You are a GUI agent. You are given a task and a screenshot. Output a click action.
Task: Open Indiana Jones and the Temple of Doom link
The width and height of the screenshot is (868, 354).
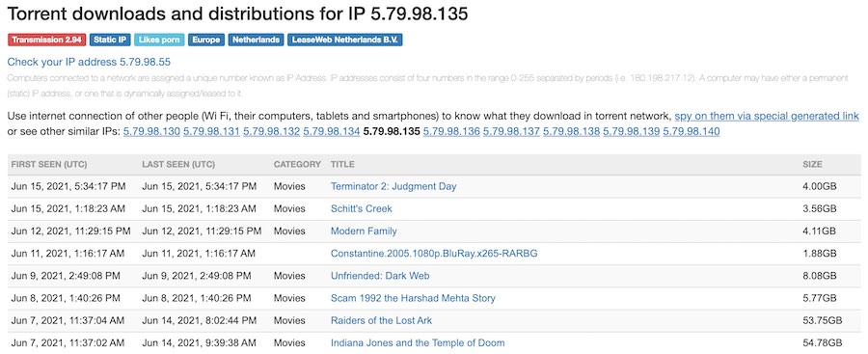click(418, 343)
